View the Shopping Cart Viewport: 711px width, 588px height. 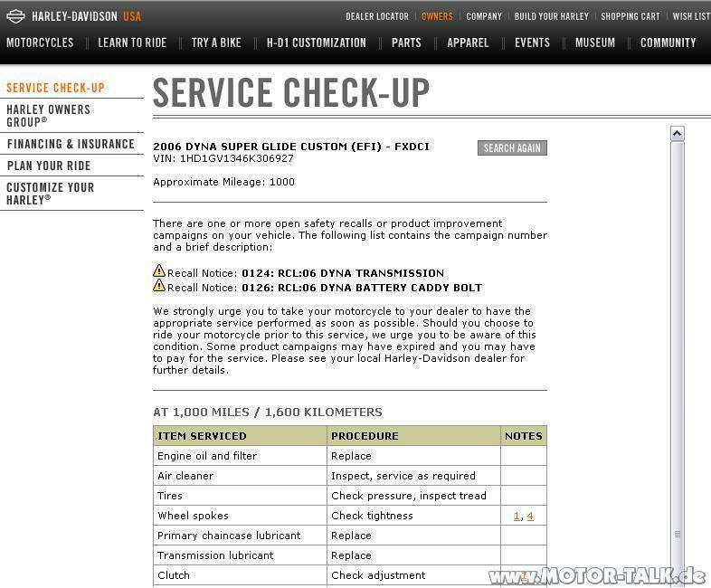pos(630,16)
